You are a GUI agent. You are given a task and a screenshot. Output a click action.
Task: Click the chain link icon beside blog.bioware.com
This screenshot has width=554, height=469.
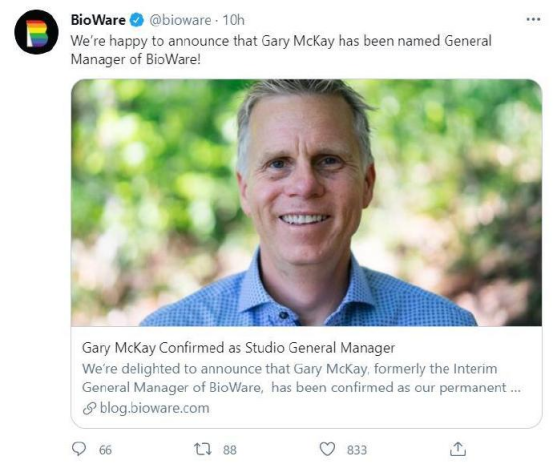[x=89, y=408]
